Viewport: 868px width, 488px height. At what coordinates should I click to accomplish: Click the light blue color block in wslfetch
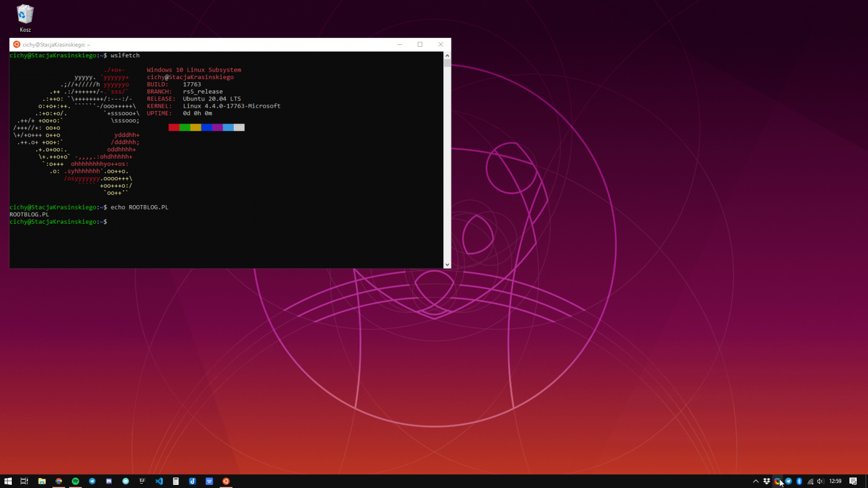coord(228,128)
